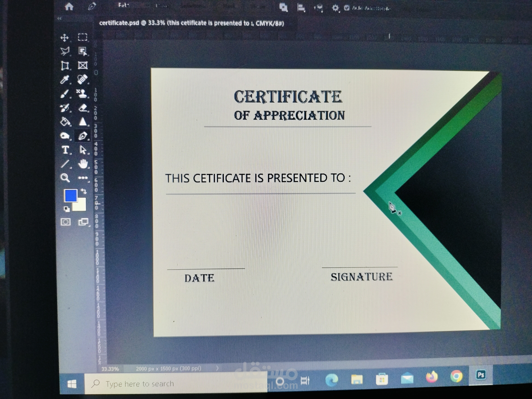Viewport: 532px width, 399px height.
Task: Select the Type tool
Action: coord(65,150)
